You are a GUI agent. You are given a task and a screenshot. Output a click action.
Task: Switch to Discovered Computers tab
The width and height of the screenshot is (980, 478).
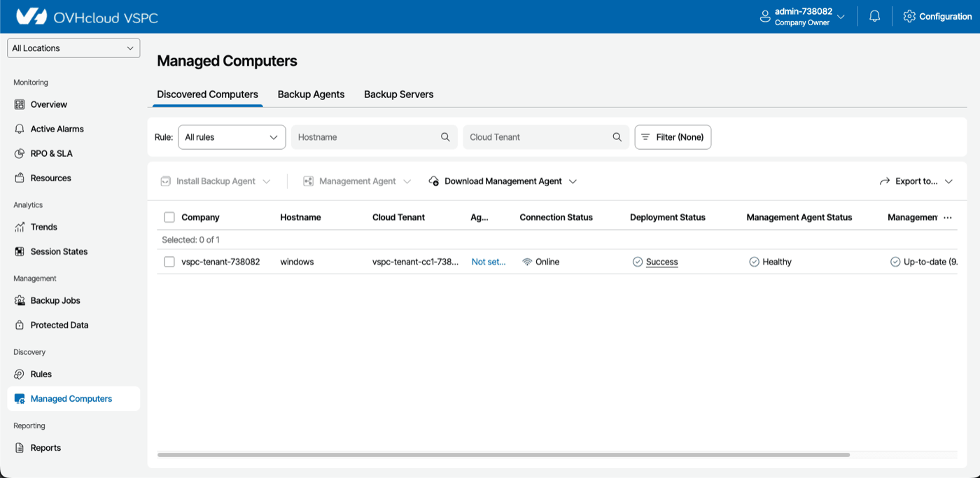[x=207, y=94]
